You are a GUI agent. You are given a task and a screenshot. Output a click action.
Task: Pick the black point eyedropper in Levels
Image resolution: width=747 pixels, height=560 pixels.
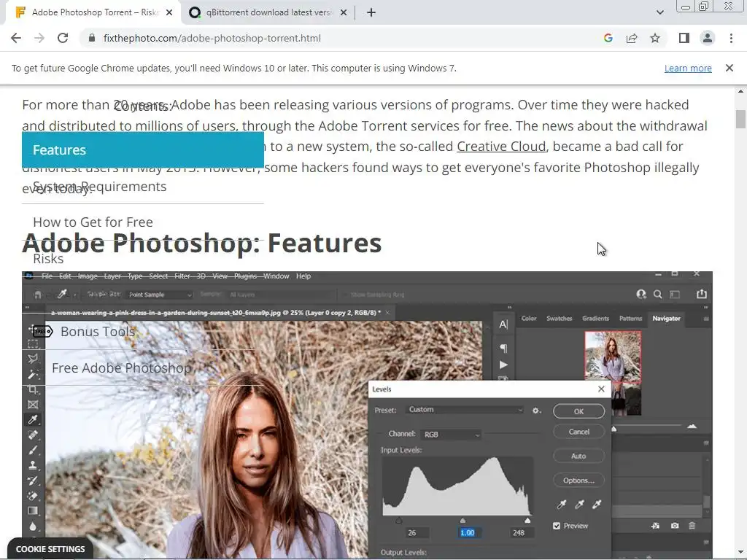pos(562,505)
